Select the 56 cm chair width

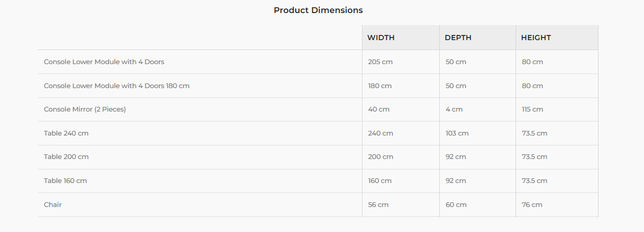(x=378, y=204)
